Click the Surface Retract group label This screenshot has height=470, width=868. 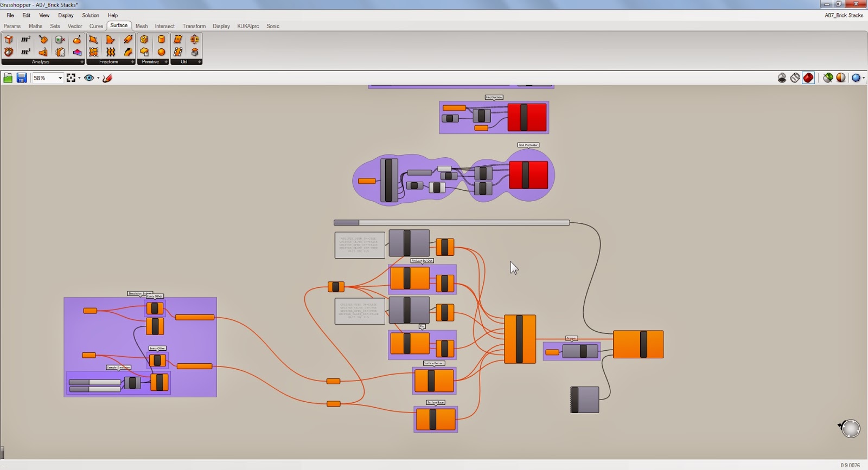point(434,363)
